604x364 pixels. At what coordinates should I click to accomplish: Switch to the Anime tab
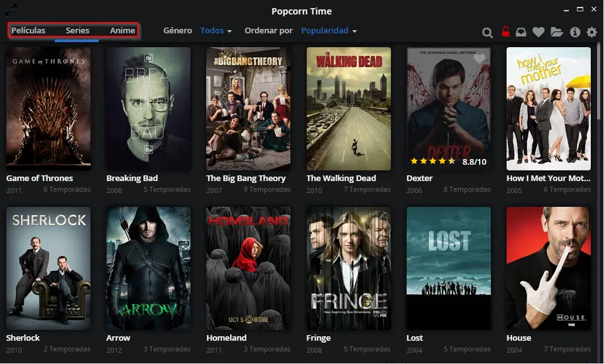[x=123, y=30]
